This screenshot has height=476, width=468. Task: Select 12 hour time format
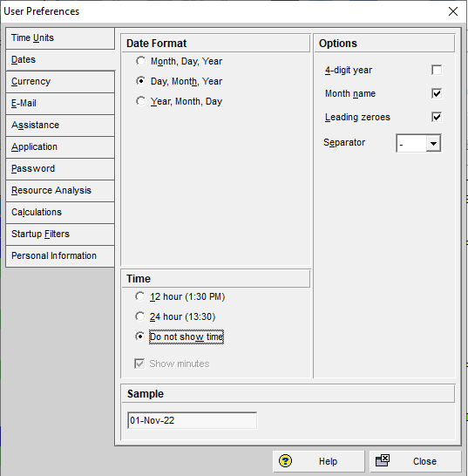(x=139, y=296)
